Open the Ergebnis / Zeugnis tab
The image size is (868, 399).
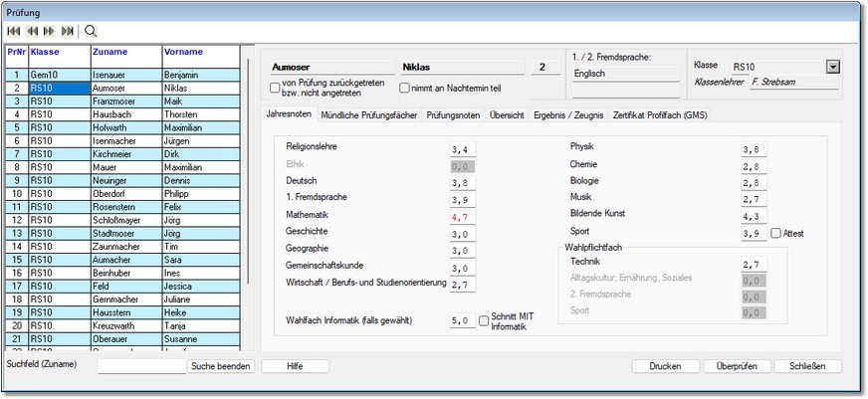(567, 115)
